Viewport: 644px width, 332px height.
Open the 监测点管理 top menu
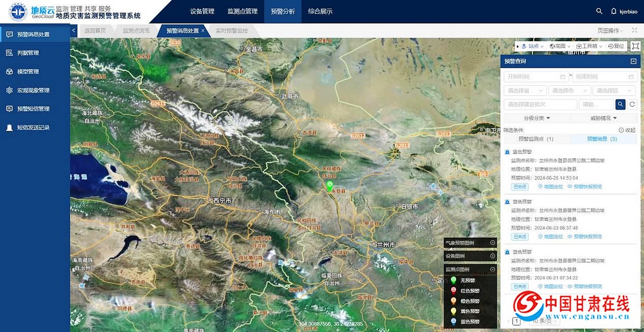pos(243,11)
